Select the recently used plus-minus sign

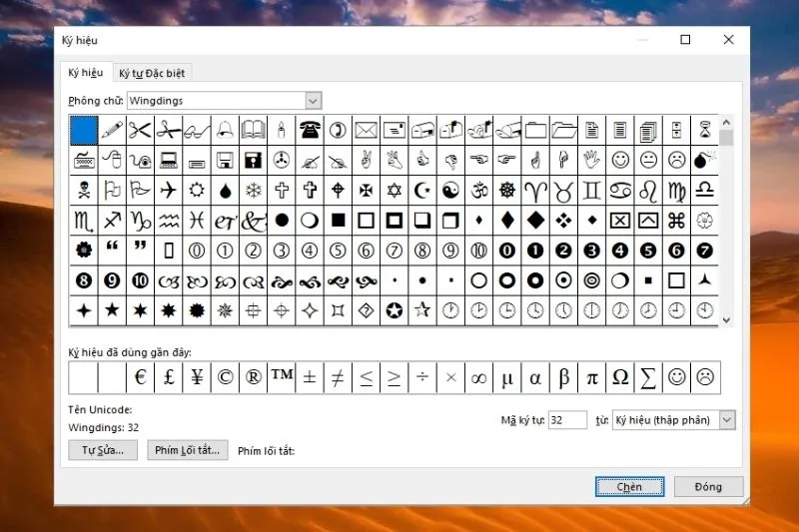pyautogui.click(x=310, y=377)
